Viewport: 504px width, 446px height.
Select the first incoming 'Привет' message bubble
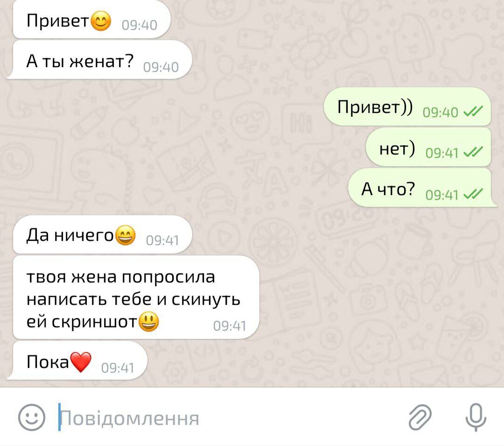(91, 20)
